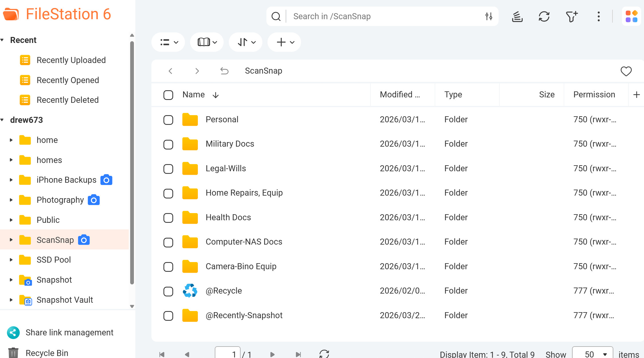Image resolution: width=644 pixels, height=358 pixels.
Task: Open the items-per-page 50 dropdown
Action: (x=592, y=354)
